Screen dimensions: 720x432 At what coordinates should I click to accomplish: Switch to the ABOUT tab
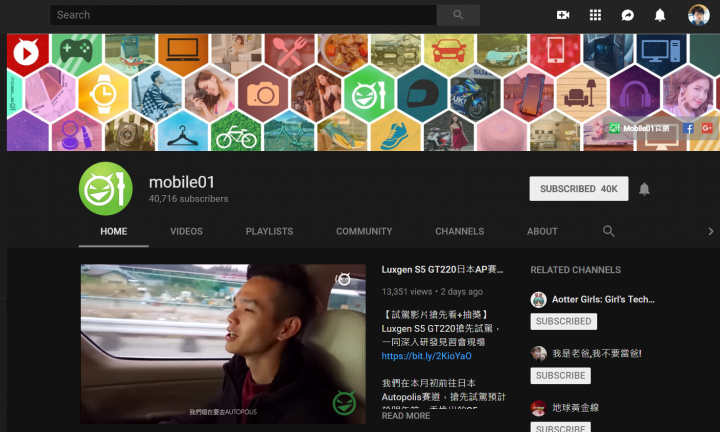point(542,231)
